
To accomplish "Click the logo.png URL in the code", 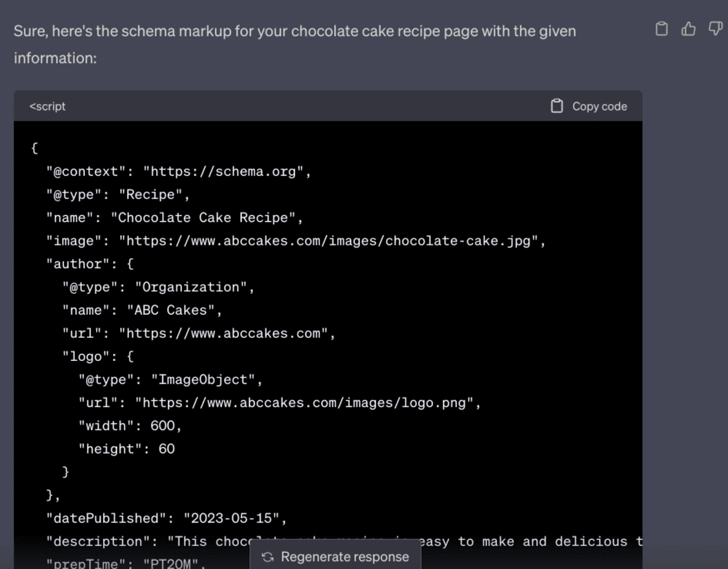I will 304,403.
